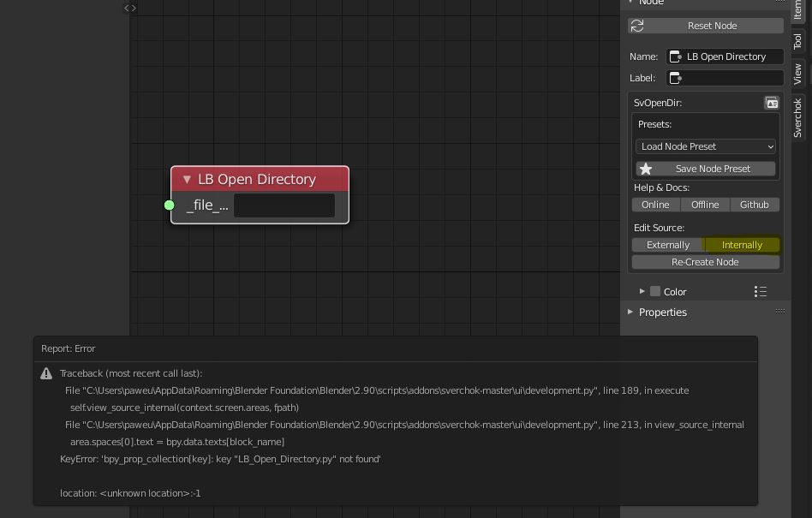
Task: Click the empty Label input field
Action: click(725, 78)
